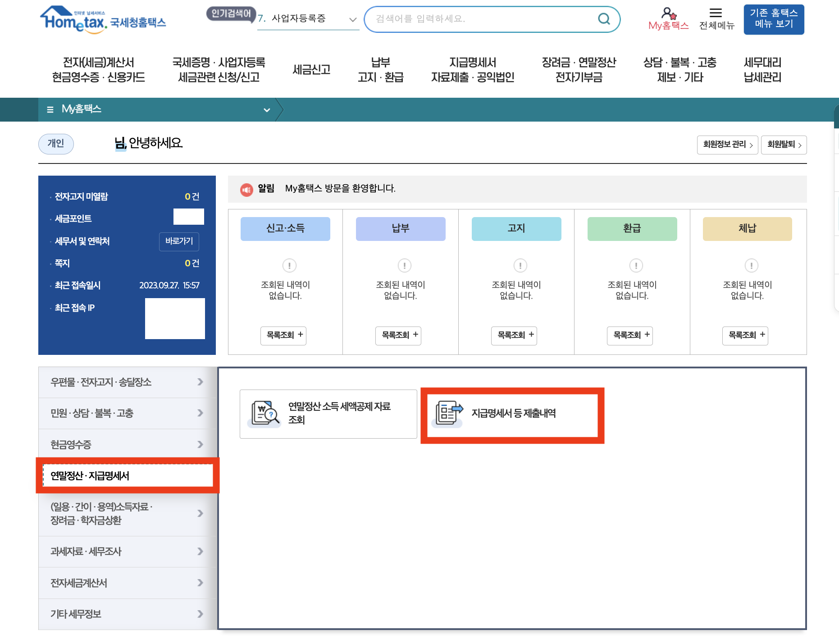The height and width of the screenshot is (644, 839).
Task: Click 회원탈퇴 button
Action: (784, 145)
